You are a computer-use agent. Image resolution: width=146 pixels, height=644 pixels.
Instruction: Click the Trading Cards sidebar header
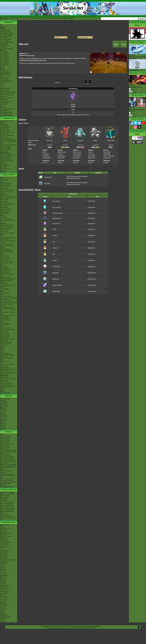pos(9,522)
